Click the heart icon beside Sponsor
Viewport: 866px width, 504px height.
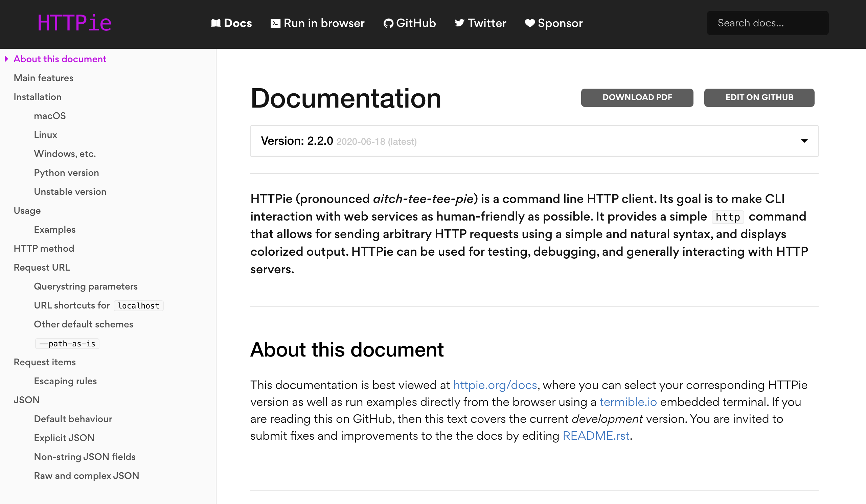pos(529,23)
